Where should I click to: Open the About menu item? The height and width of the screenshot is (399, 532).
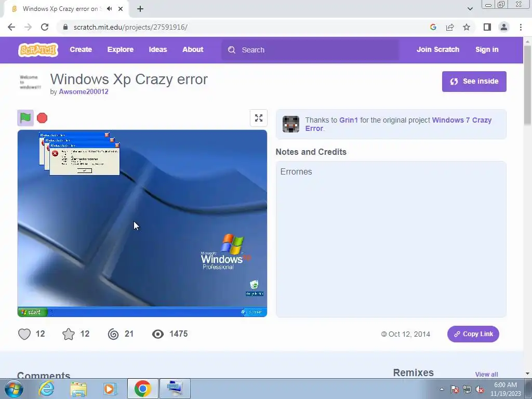click(193, 49)
